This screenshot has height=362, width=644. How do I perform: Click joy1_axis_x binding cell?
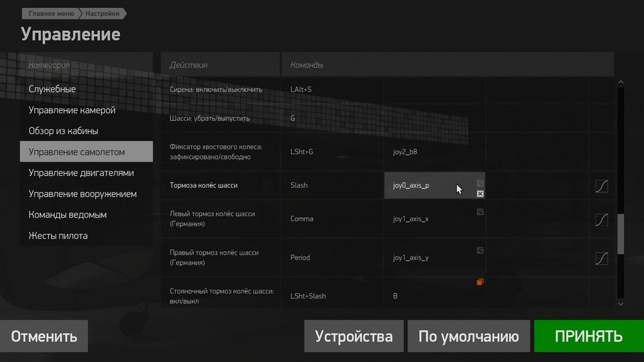[x=435, y=219]
